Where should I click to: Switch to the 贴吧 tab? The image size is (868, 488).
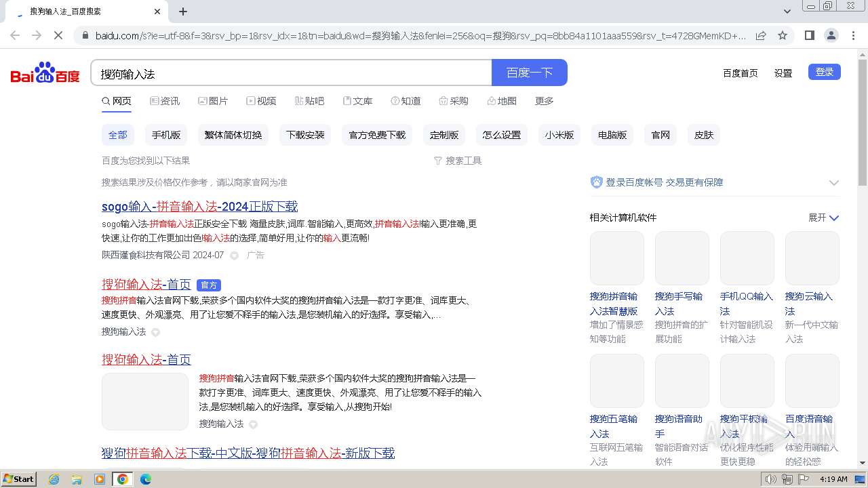pyautogui.click(x=309, y=101)
